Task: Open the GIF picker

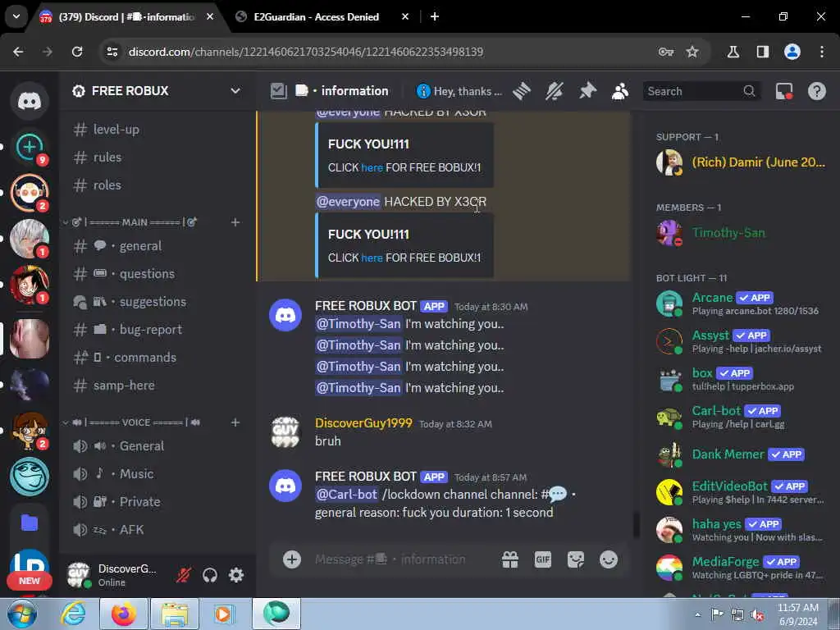Action: point(543,559)
